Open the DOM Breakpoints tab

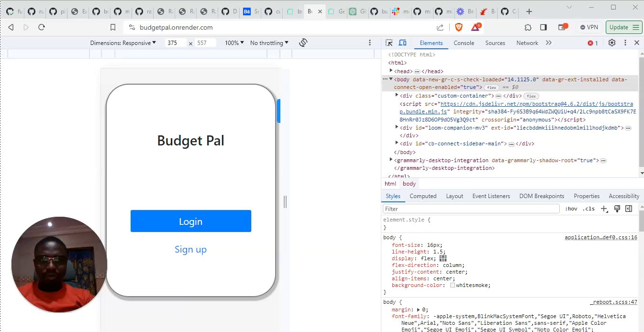click(542, 196)
